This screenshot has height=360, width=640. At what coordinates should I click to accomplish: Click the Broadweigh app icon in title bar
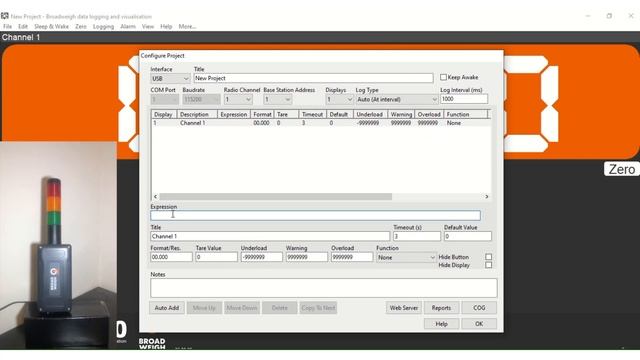4,16
